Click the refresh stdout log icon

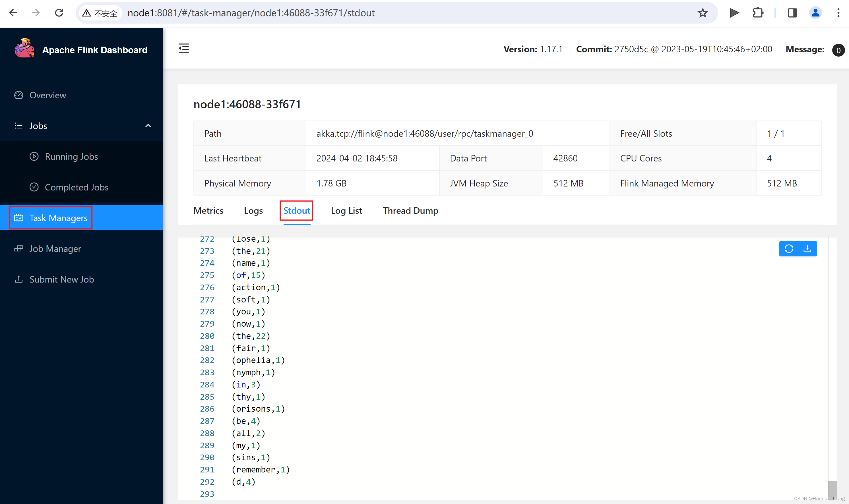(788, 248)
